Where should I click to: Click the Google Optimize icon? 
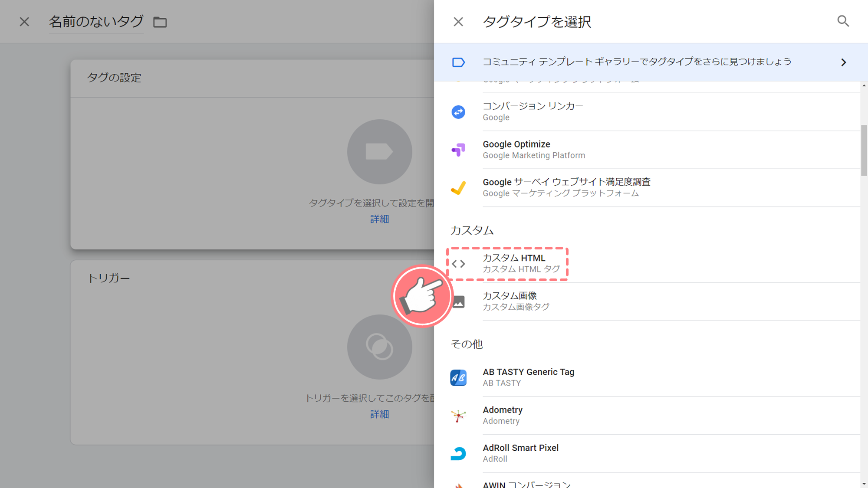pos(458,150)
